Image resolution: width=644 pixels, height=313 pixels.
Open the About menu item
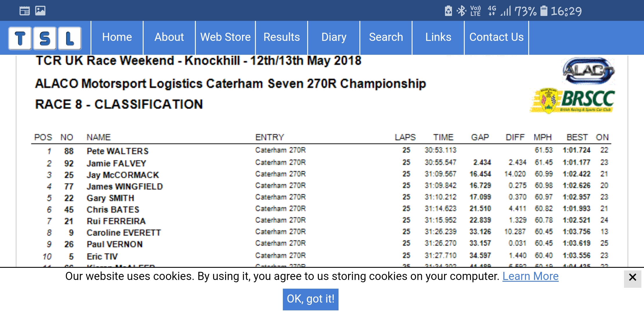(x=169, y=37)
